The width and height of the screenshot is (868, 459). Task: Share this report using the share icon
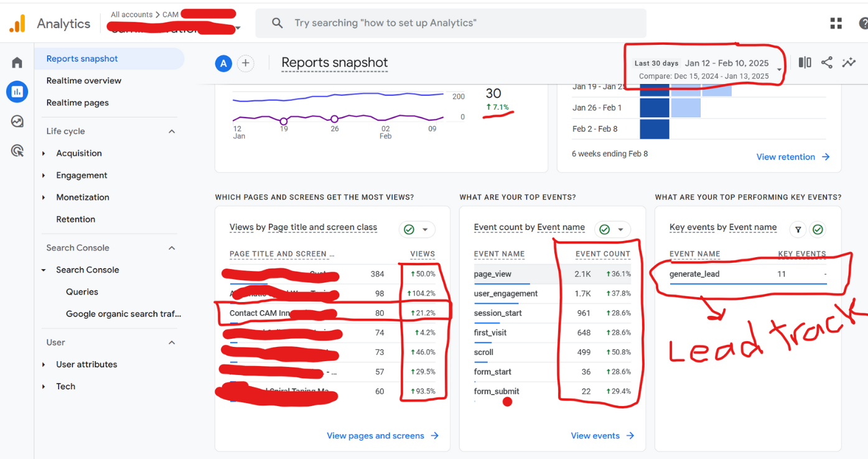(826, 62)
